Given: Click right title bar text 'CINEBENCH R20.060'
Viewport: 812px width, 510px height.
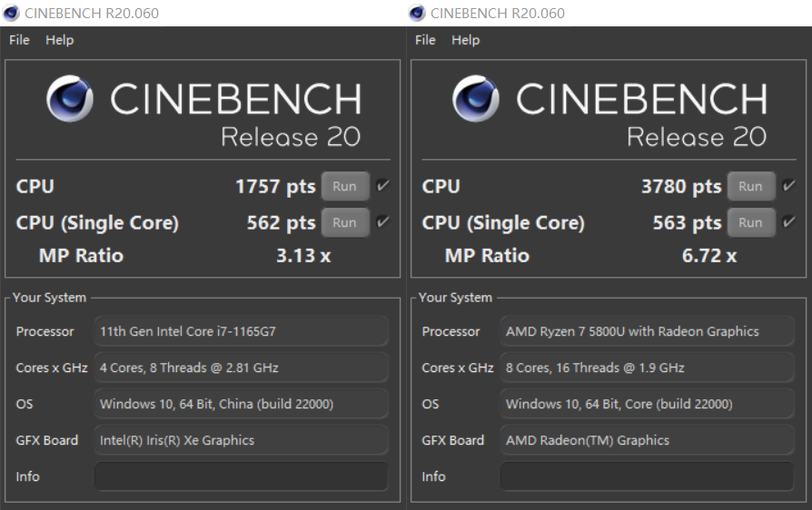Looking at the screenshot, I should click(x=498, y=14).
